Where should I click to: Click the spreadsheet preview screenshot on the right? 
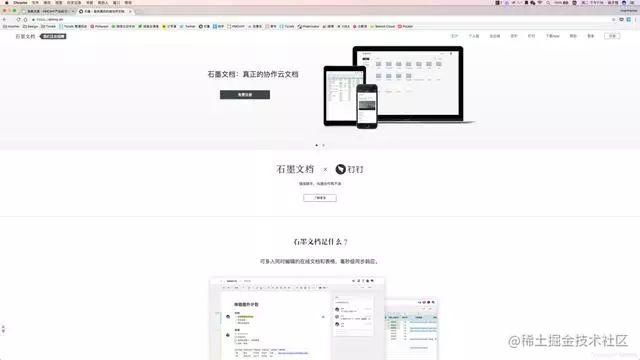(x=412, y=329)
